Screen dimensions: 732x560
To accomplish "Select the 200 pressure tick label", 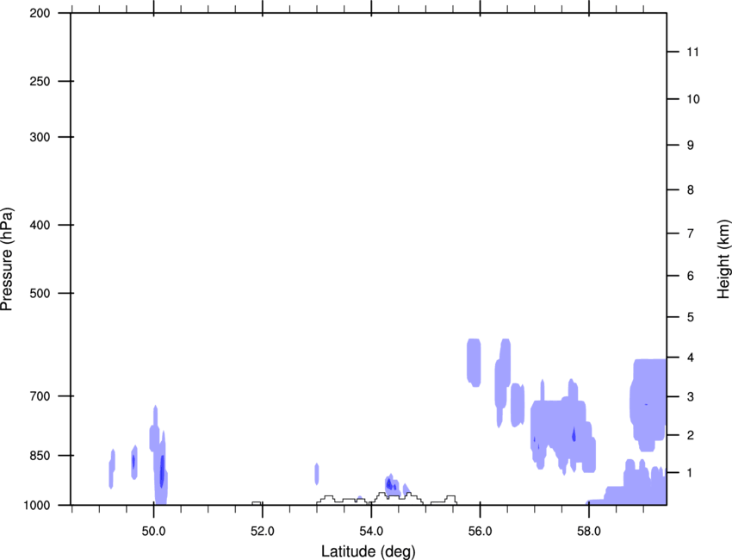I will pos(40,13).
